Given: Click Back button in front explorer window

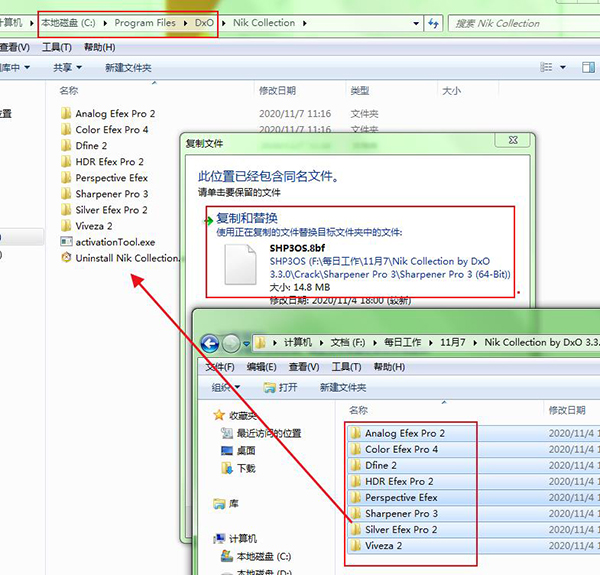Looking at the screenshot, I should click(210, 343).
